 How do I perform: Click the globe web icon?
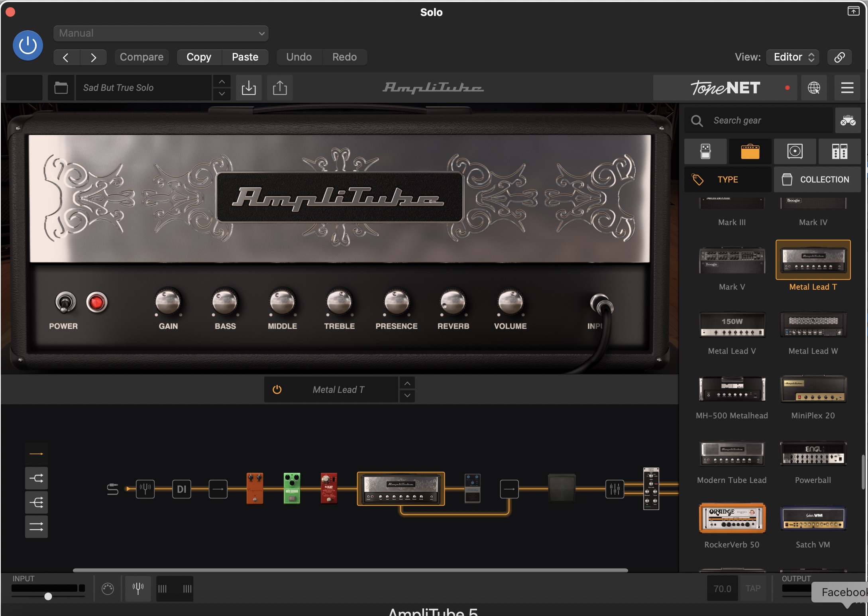click(814, 88)
